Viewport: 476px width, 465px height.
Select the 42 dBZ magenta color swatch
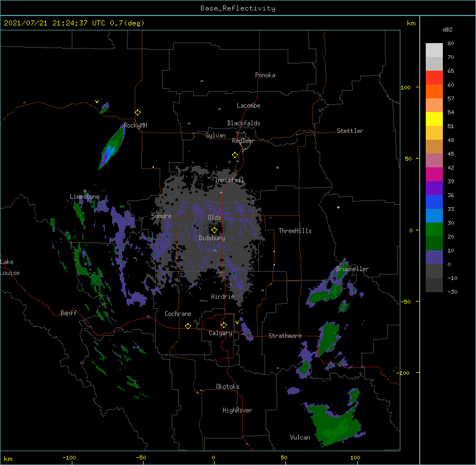[434, 174]
